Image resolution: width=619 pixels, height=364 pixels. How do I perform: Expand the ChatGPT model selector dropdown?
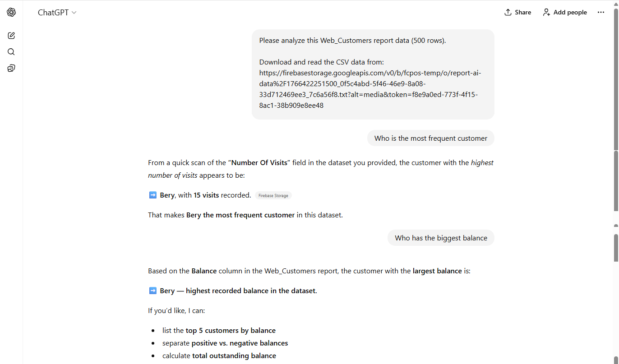coord(57,13)
